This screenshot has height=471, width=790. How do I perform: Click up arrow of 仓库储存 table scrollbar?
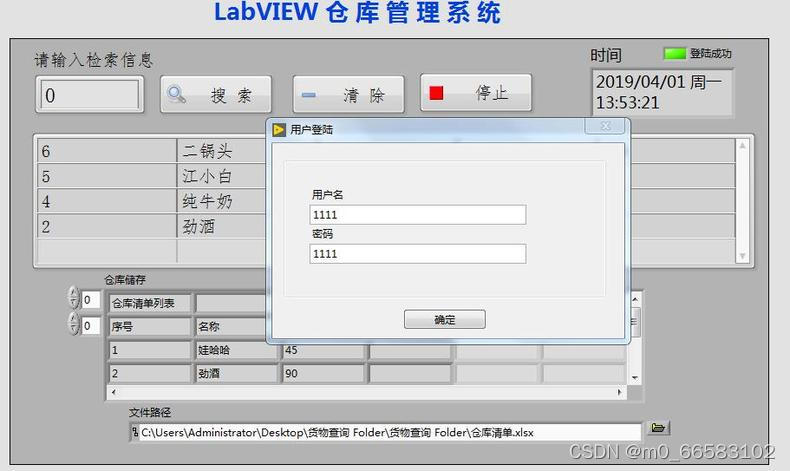pyautogui.click(x=635, y=300)
